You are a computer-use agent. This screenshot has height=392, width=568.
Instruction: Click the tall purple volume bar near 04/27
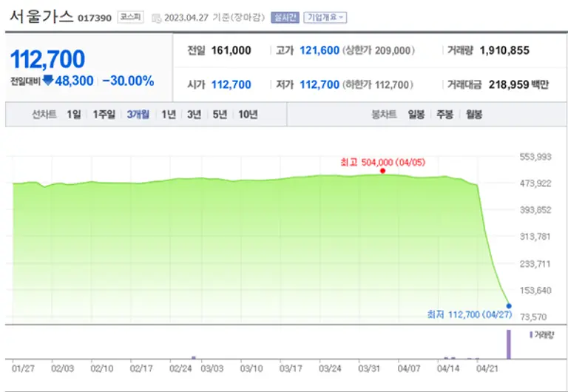(x=508, y=344)
